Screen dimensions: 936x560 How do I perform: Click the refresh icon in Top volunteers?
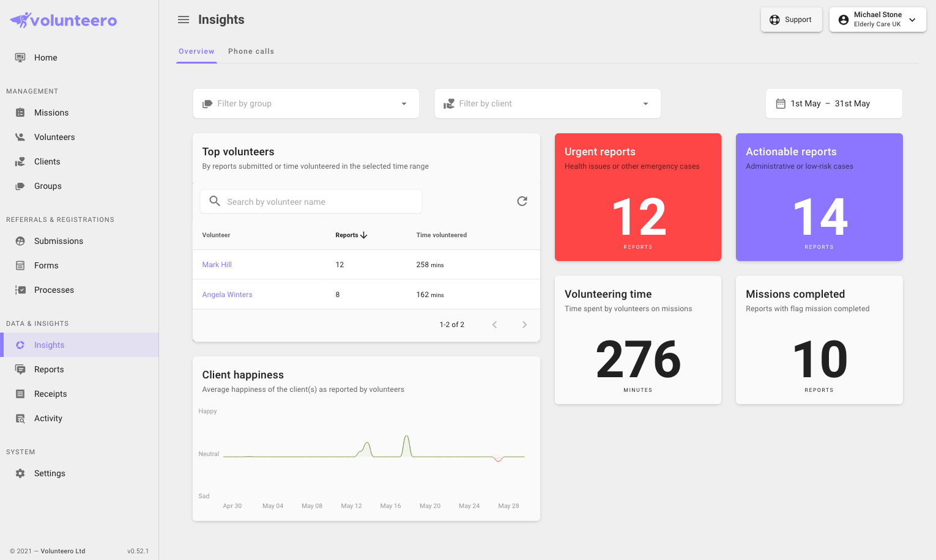coord(522,201)
